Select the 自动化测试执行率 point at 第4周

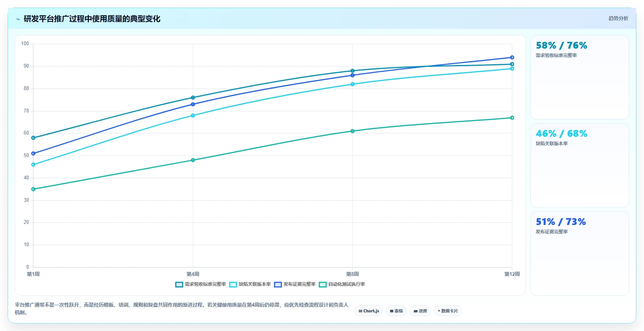(x=193, y=160)
